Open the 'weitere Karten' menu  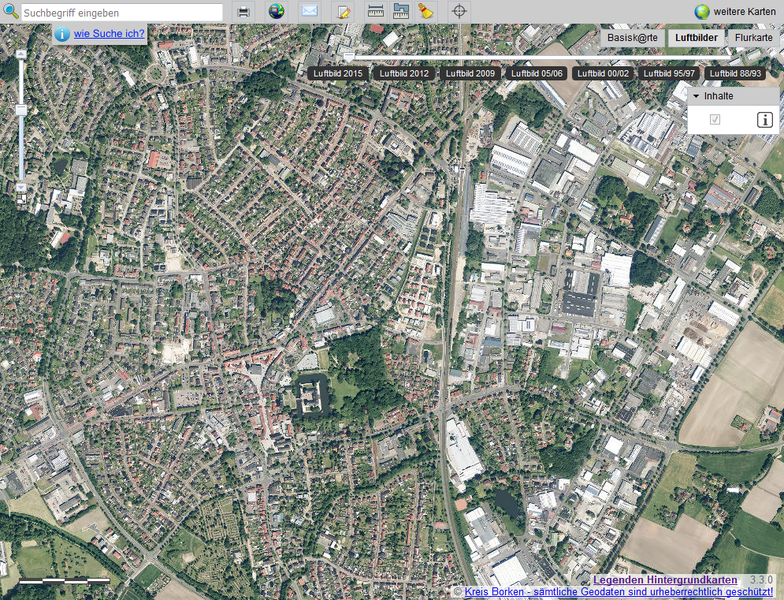tap(744, 12)
